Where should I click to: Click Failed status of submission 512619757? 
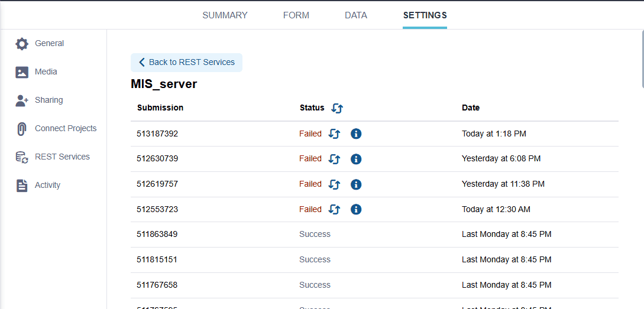tap(310, 184)
